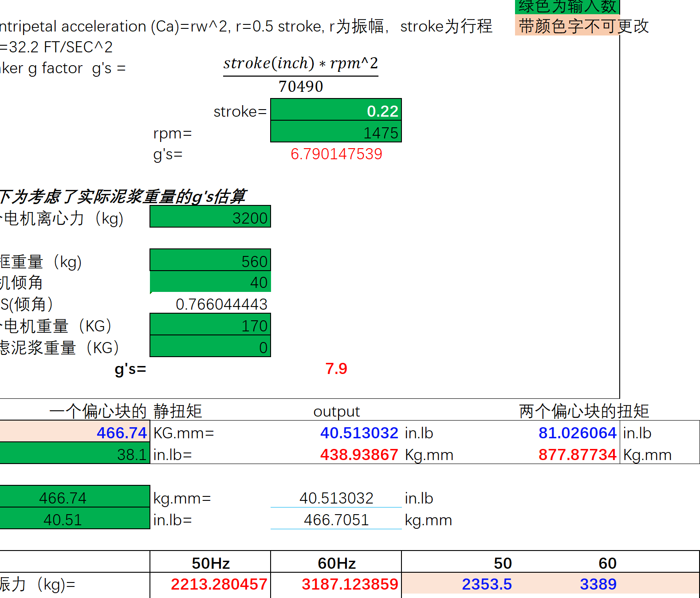Screen dimensions: 700x598
Task: Click the blue two-block torque 81.026064
Action: [x=578, y=433]
